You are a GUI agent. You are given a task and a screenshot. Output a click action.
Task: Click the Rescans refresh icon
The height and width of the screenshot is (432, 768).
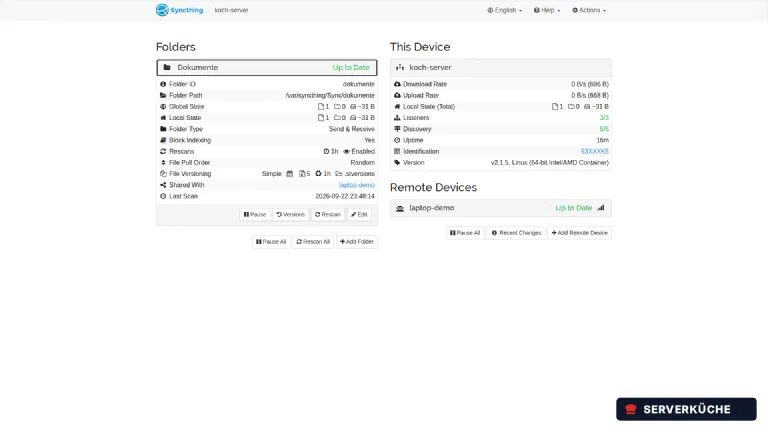[163, 151]
